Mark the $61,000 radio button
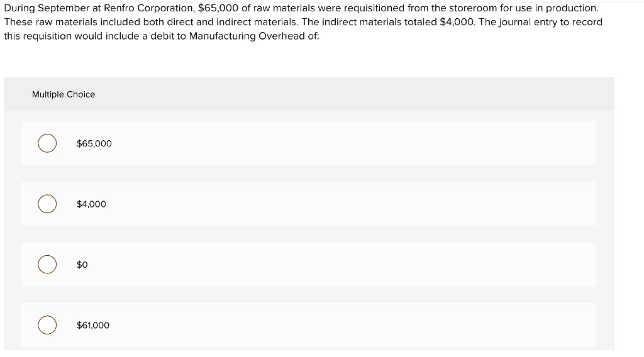This screenshot has height=357, width=644. (47, 325)
